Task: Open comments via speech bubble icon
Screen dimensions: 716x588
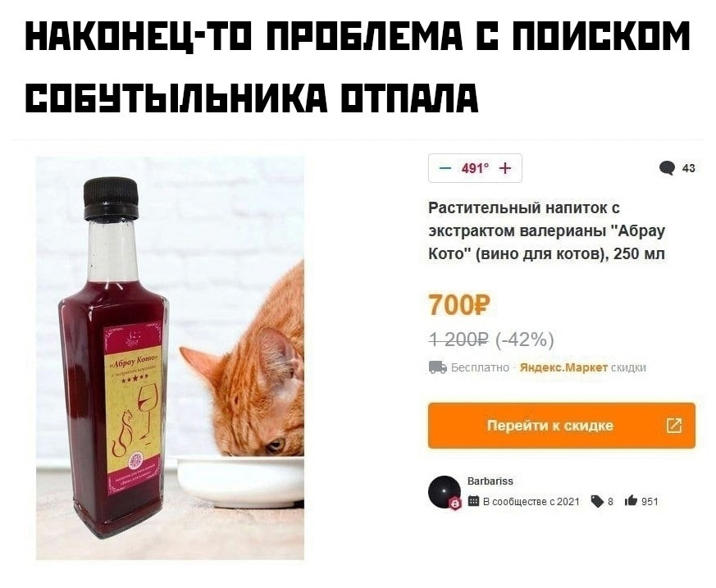Action: pyautogui.click(x=667, y=168)
